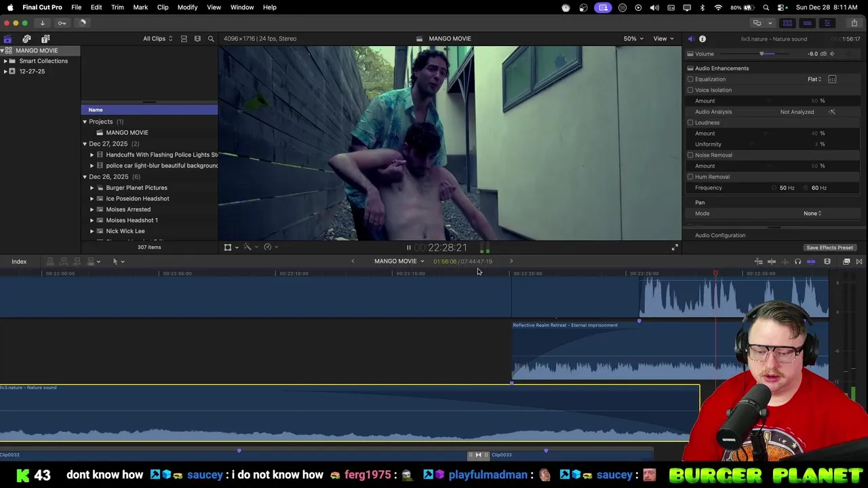The height and width of the screenshot is (488, 868).
Task: Pause playback in the viewer
Action: [408, 248]
